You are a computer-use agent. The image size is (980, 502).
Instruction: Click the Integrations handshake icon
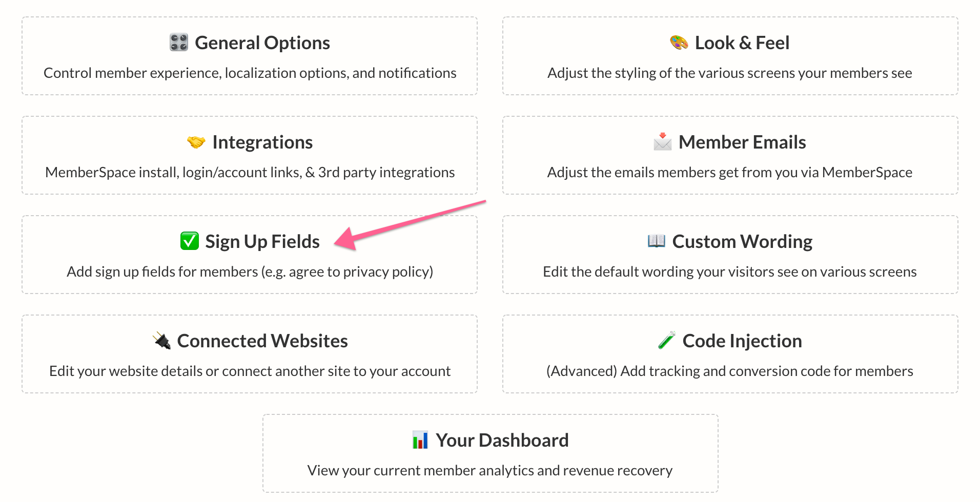coord(196,142)
